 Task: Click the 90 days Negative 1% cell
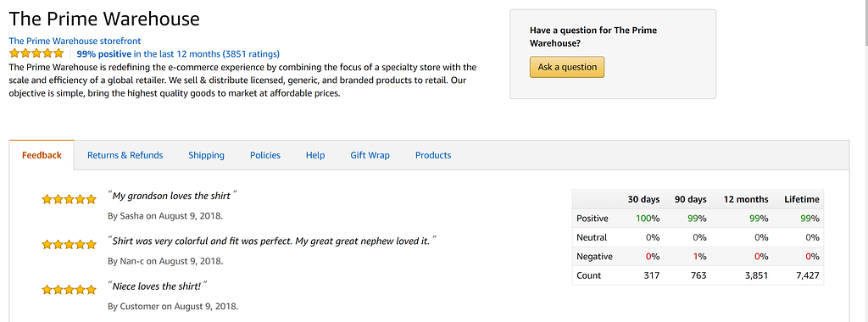point(700,256)
